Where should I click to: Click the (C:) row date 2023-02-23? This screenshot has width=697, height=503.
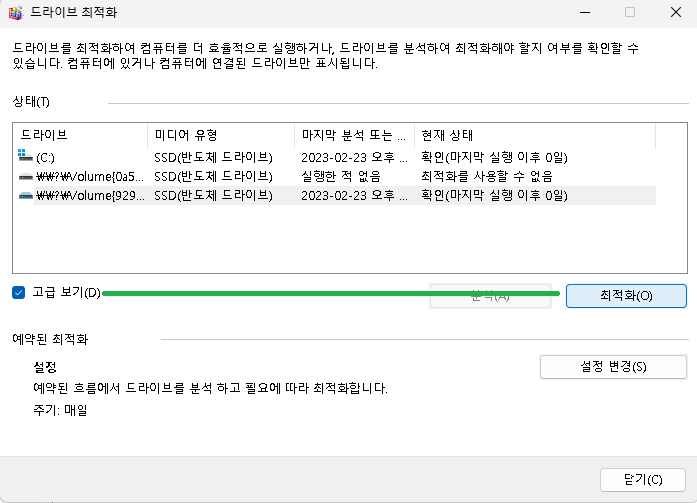pos(354,157)
